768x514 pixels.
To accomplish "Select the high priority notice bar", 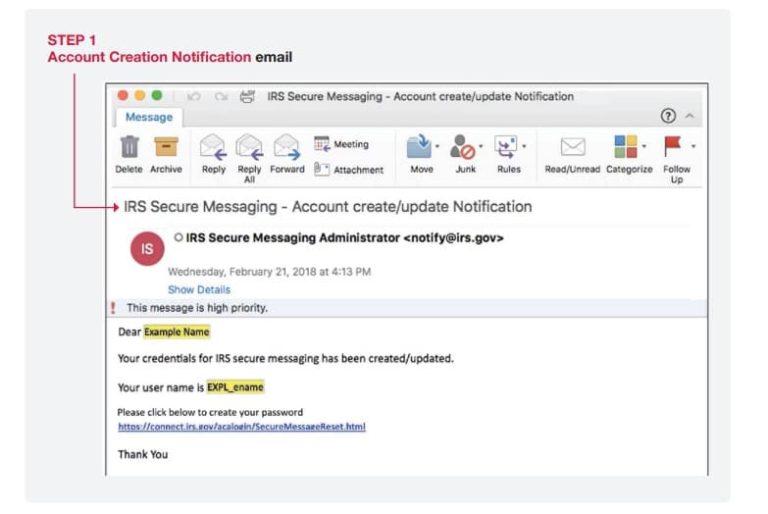I will (x=407, y=308).
